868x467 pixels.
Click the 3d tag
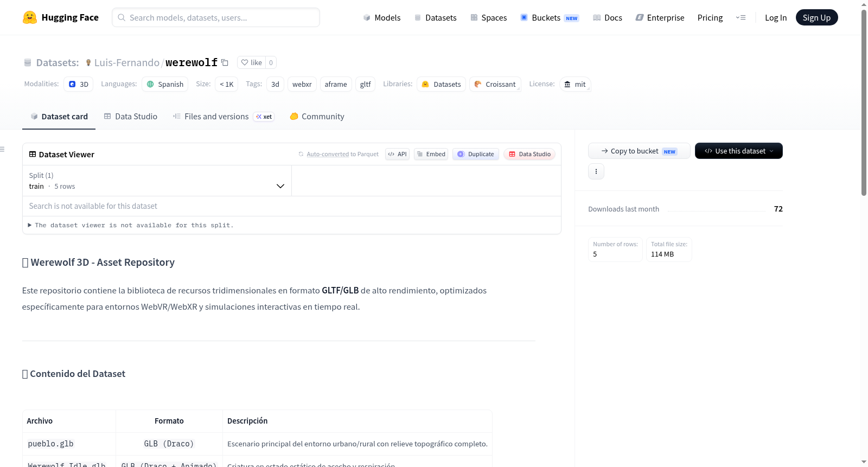[x=276, y=84]
